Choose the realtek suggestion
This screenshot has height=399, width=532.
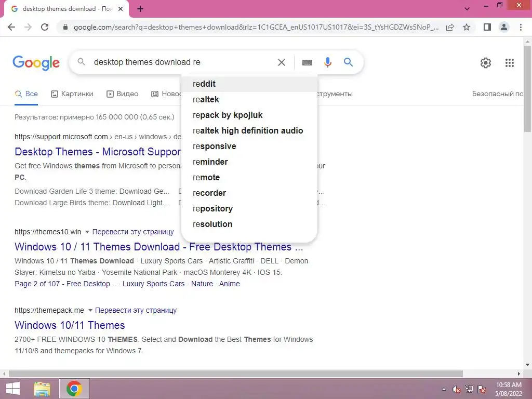tap(249, 99)
